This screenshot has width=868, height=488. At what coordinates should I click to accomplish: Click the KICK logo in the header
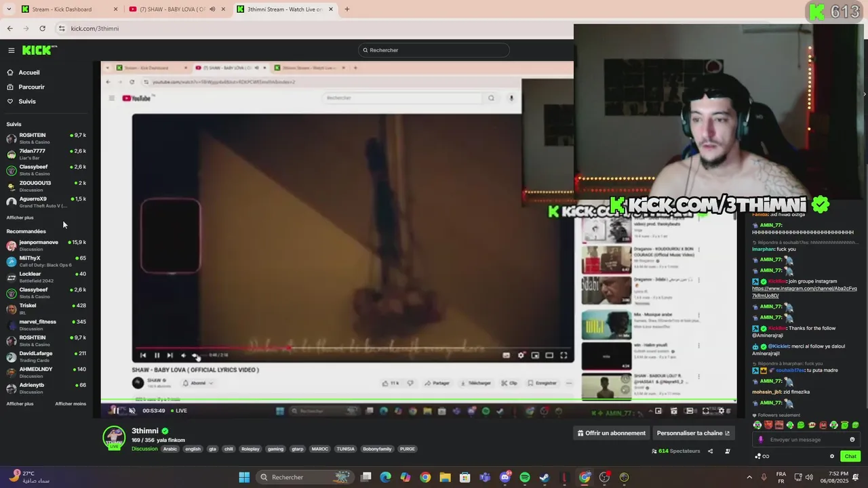point(39,50)
